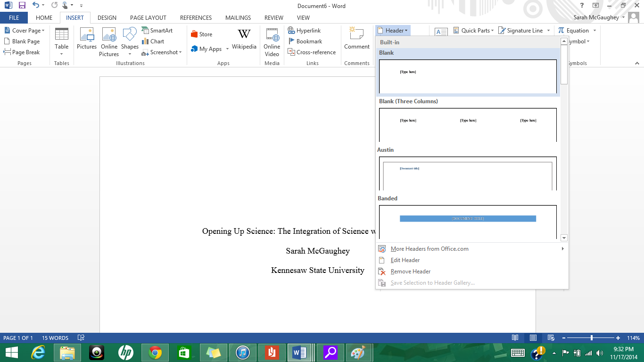Switch to the REFERENCES tab
The height and width of the screenshot is (362, 644).
196,18
